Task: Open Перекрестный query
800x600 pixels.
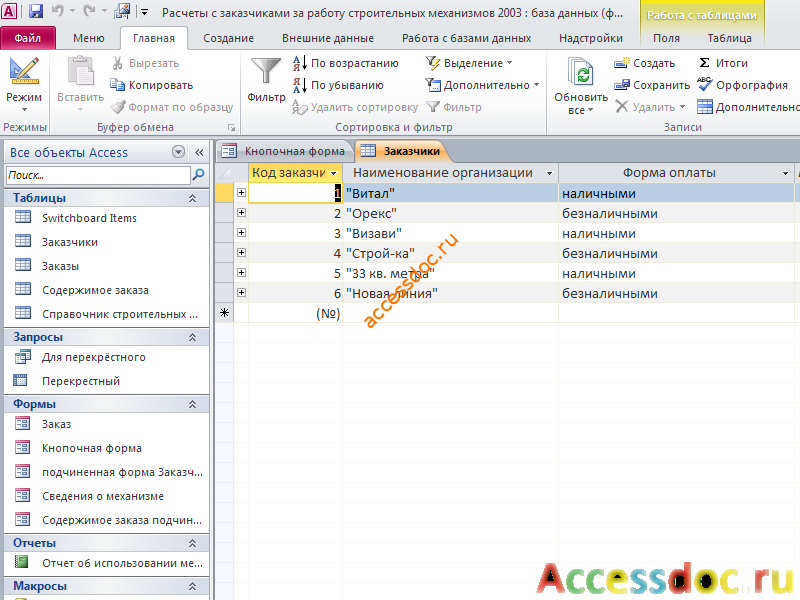Action: 81,381
